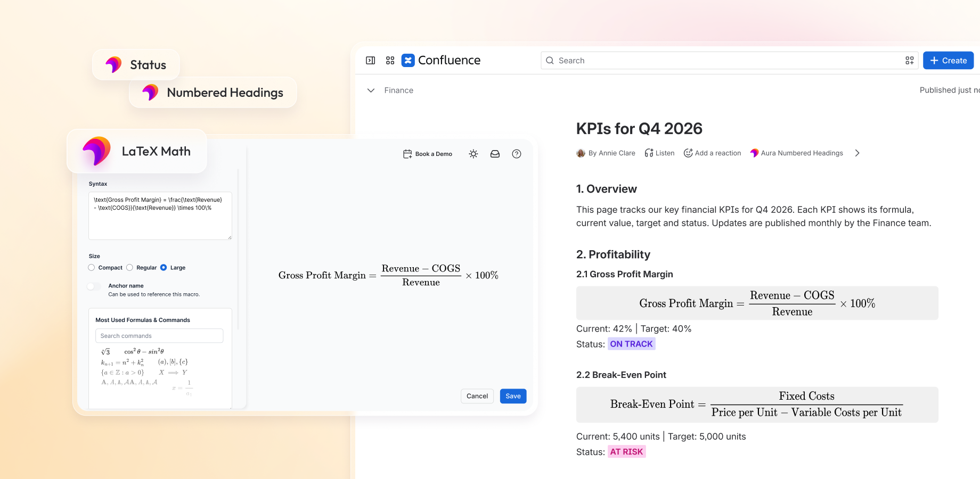
Task: Click the Add a reaction link
Action: (x=718, y=153)
